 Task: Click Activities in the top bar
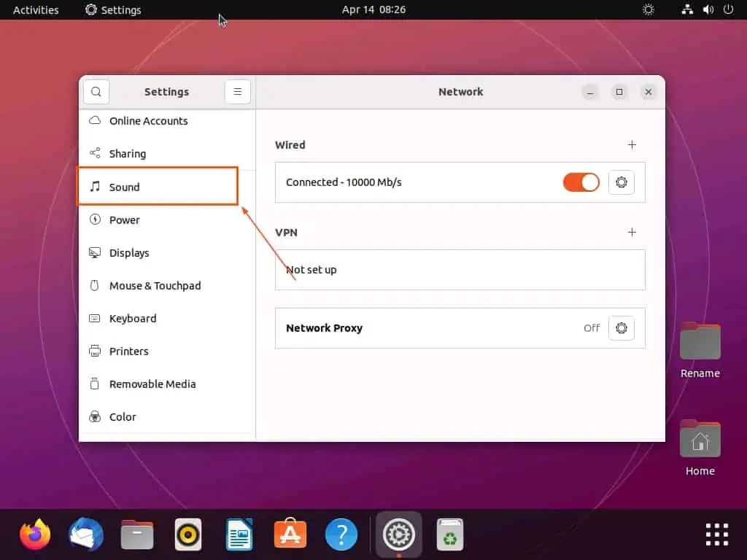pyautogui.click(x=34, y=9)
